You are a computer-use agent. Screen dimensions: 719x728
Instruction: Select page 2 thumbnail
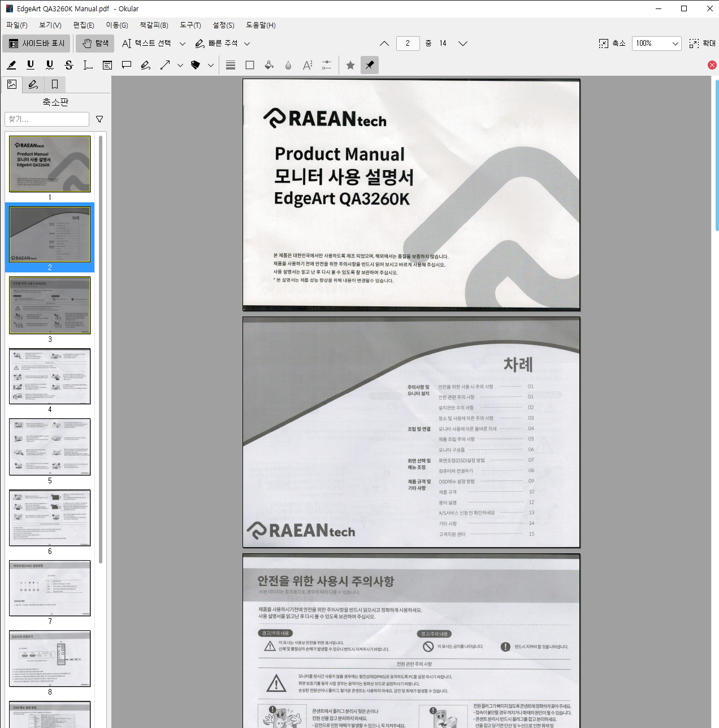50,235
